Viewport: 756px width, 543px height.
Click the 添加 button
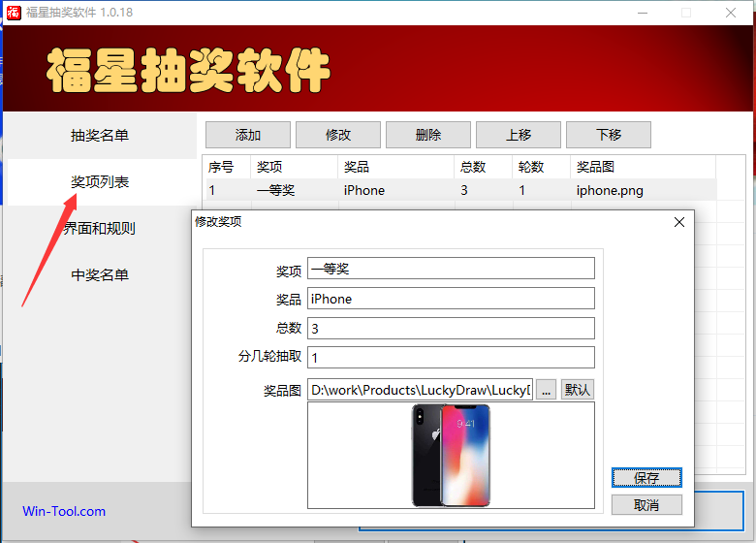point(248,135)
